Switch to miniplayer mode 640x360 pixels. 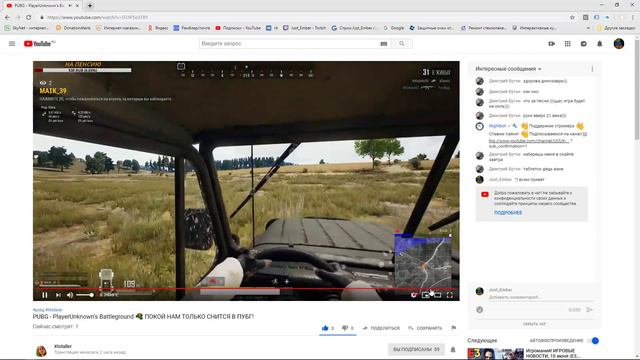point(426,295)
